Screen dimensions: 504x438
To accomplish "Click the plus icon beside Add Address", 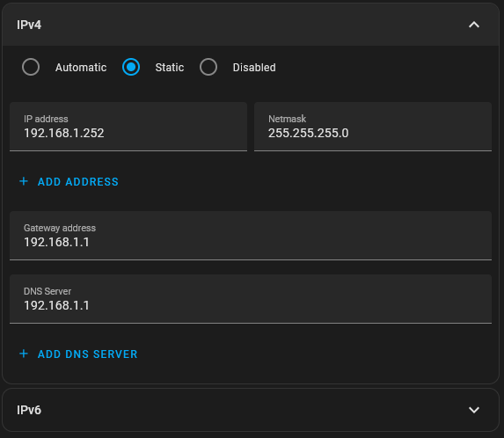I will click(x=24, y=181).
